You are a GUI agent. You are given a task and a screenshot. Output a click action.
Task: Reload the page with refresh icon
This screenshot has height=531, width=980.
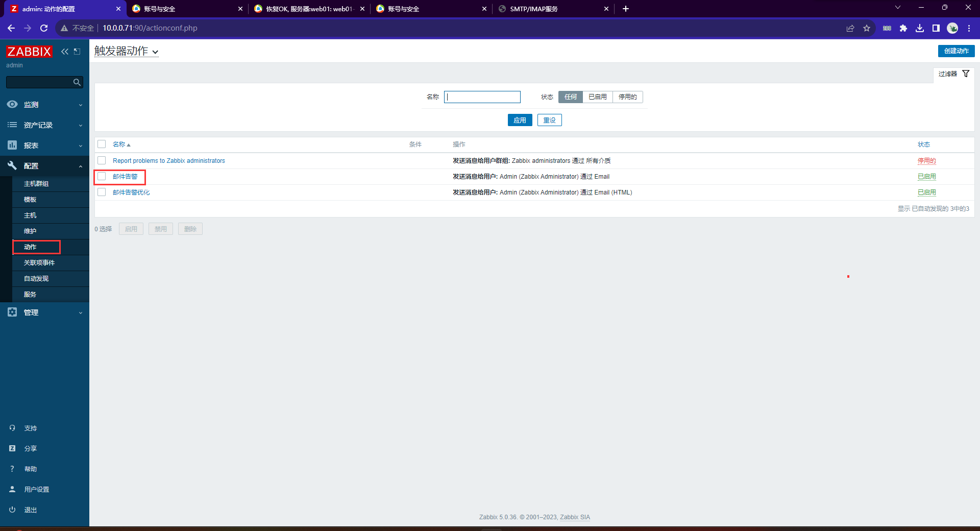point(44,28)
